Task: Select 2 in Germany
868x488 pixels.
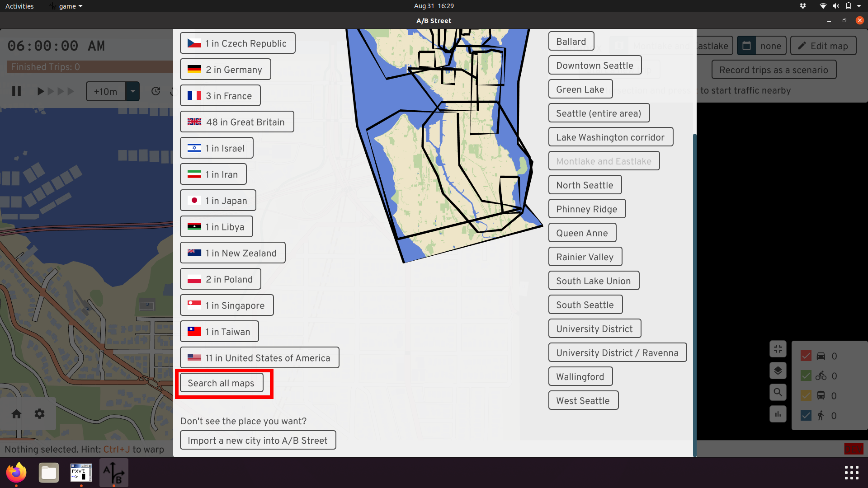Action: tap(225, 69)
